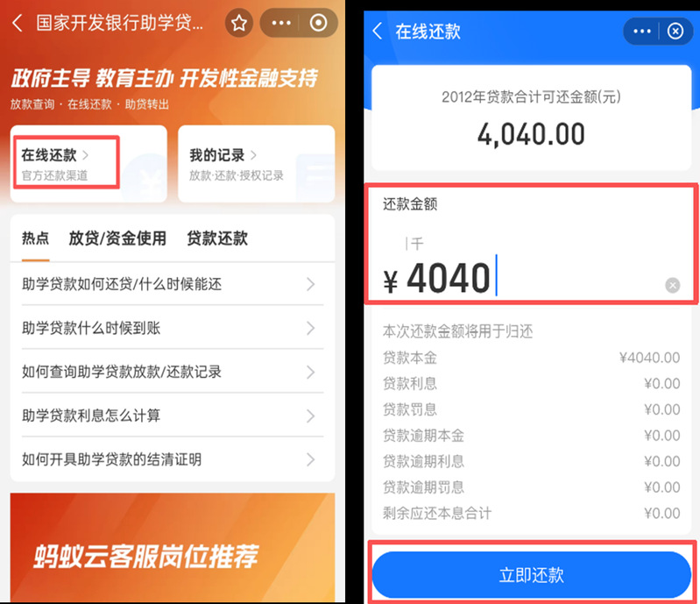Viewport: 700px width, 604px height.
Task: Close the mini program with the circle target icon
Action: [318, 23]
